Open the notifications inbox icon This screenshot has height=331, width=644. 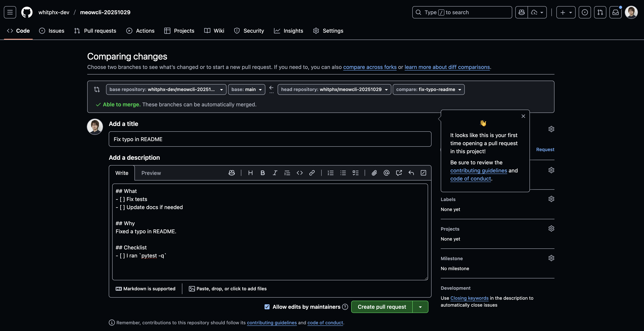(x=616, y=12)
